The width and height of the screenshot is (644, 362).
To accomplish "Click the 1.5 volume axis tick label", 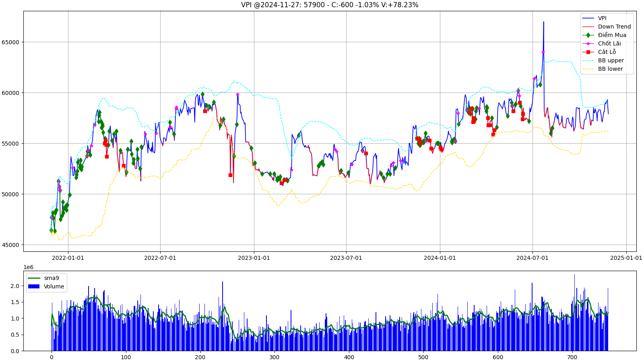I will pos(15,302).
